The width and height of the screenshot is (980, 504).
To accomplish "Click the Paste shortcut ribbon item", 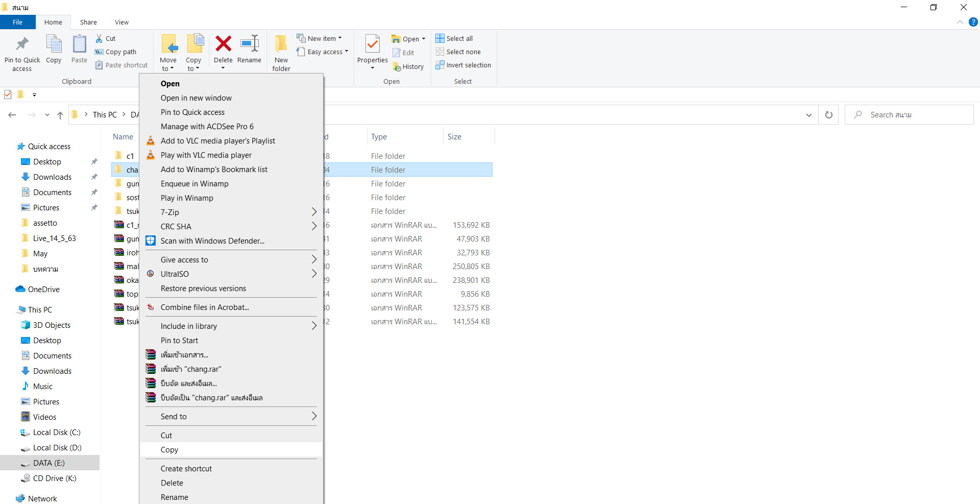I will pos(121,65).
